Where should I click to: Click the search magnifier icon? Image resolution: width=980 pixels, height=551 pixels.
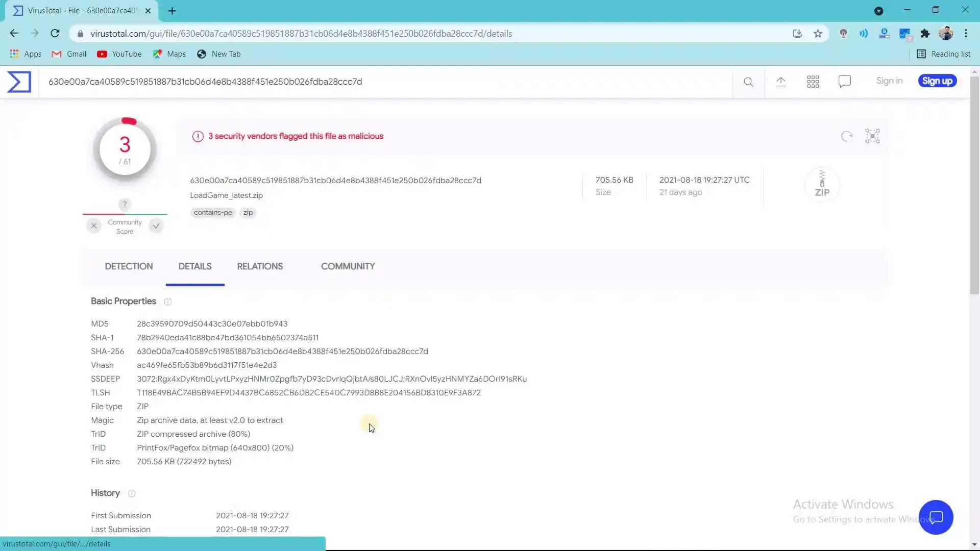(748, 82)
